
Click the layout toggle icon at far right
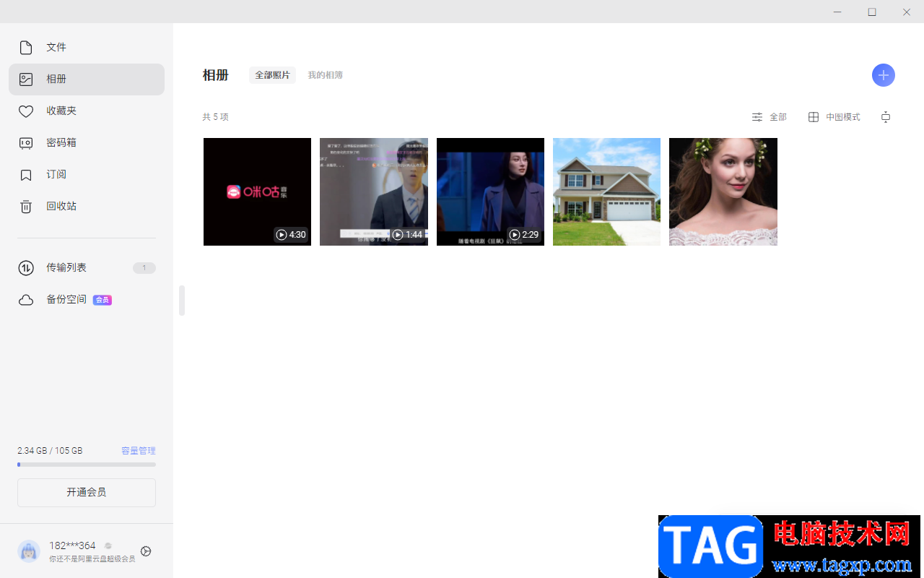[886, 117]
